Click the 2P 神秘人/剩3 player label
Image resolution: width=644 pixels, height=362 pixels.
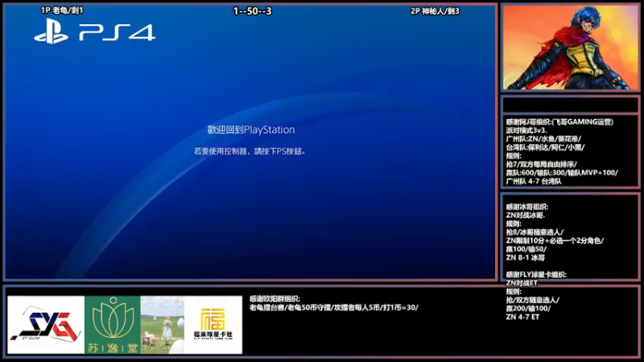coord(435,11)
